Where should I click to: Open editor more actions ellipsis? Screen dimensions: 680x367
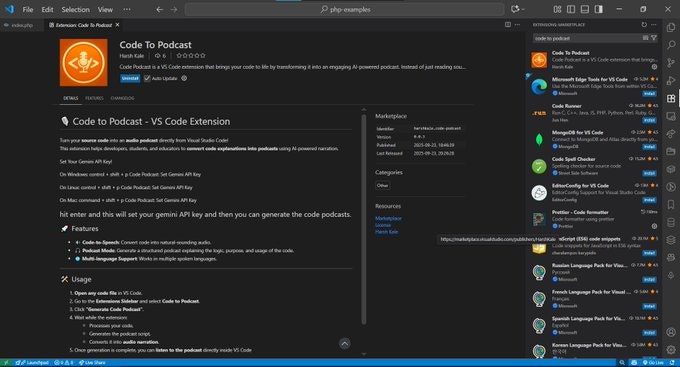(x=517, y=25)
